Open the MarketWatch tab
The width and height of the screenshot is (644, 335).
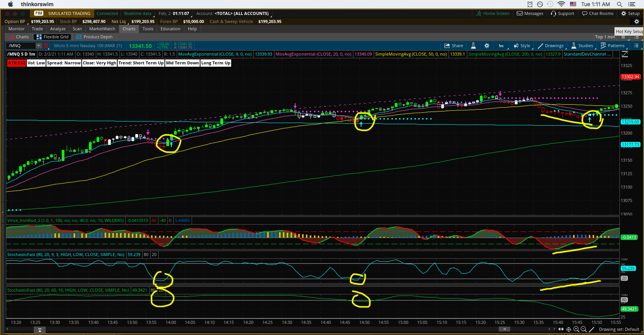[102, 29]
